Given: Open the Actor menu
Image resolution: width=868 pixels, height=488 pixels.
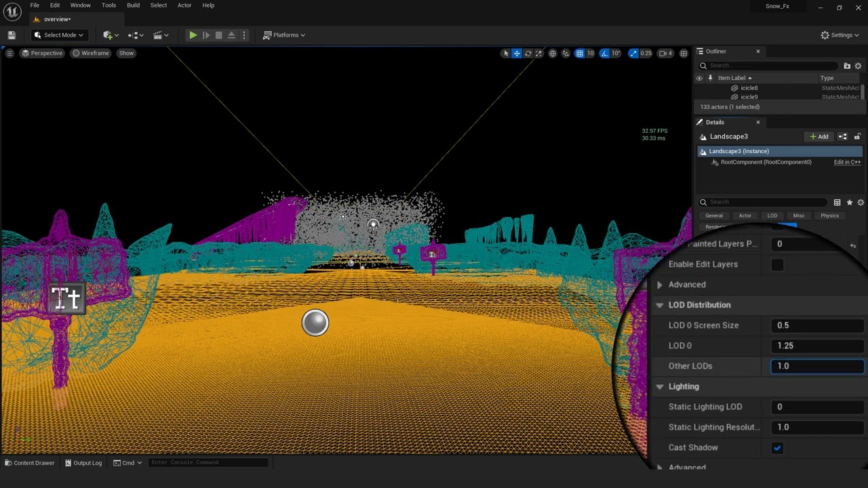Looking at the screenshot, I should pos(184,5).
